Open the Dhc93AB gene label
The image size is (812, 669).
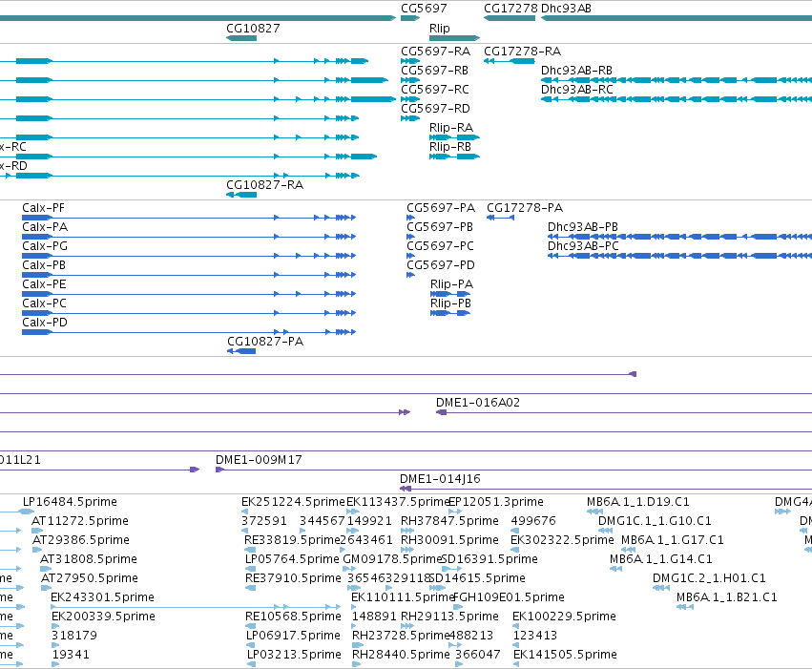tap(566, 9)
